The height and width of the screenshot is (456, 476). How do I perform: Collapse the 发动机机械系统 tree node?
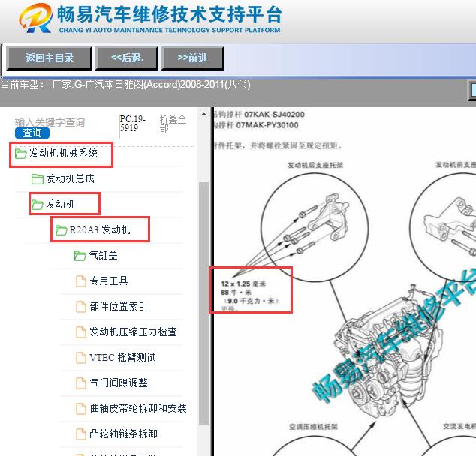point(64,154)
